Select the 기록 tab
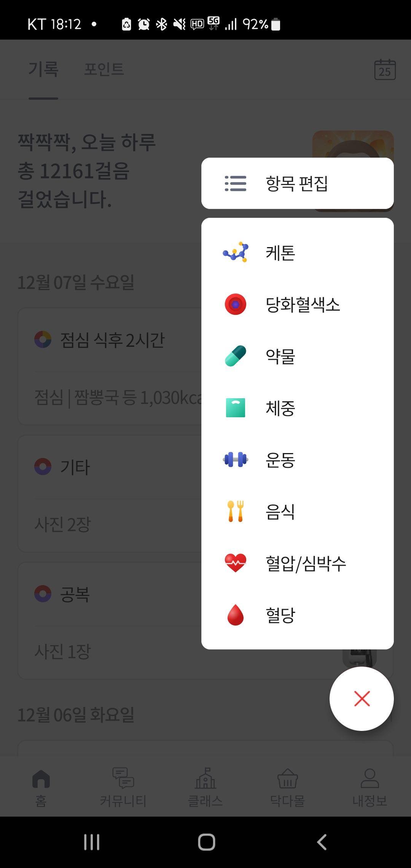 click(x=43, y=69)
